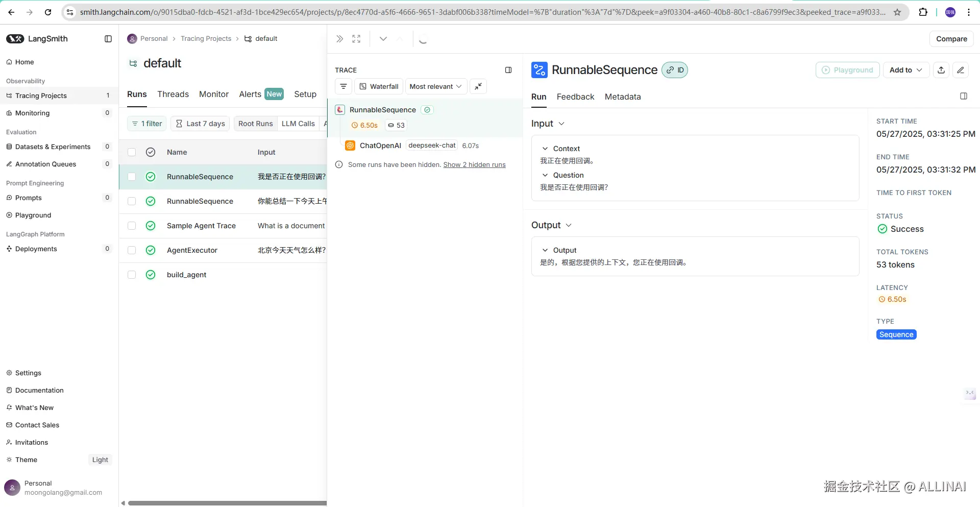This screenshot has height=507, width=980.
Task: Open Datasets & Experiments in sidebar
Action: [x=59, y=147]
